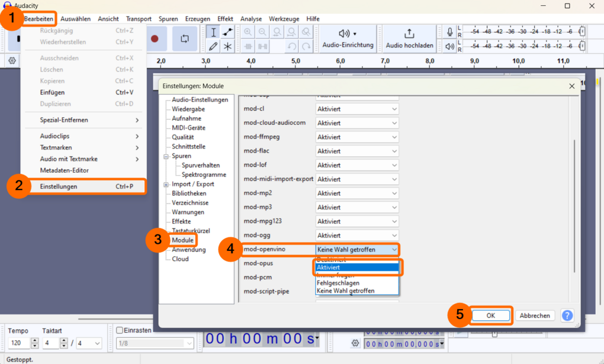This screenshot has height=364, width=604.
Task: Click the recording level slider knob
Action: pyautogui.click(x=582, y=31)
